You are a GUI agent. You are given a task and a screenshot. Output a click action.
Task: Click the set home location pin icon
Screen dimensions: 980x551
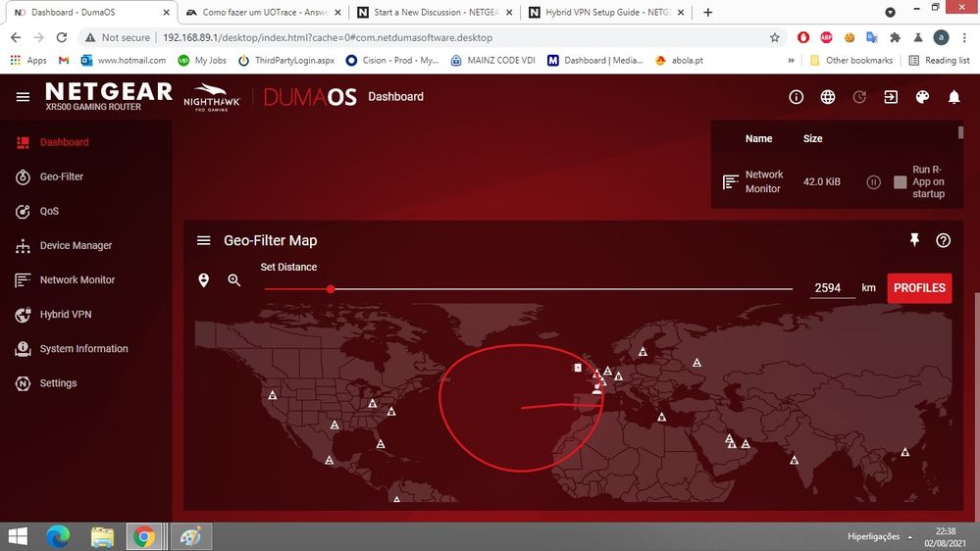[x=204, y=280]
